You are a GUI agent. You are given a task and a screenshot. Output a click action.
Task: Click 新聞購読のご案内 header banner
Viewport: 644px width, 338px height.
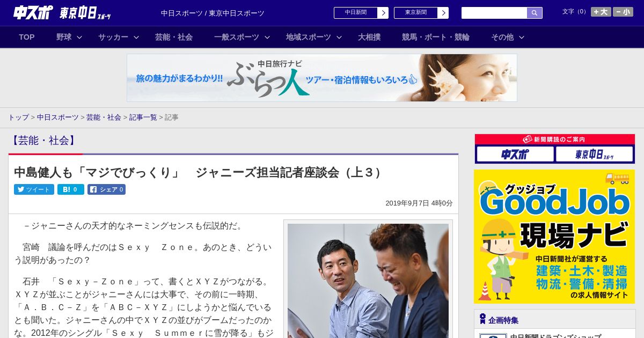point(555,139)
